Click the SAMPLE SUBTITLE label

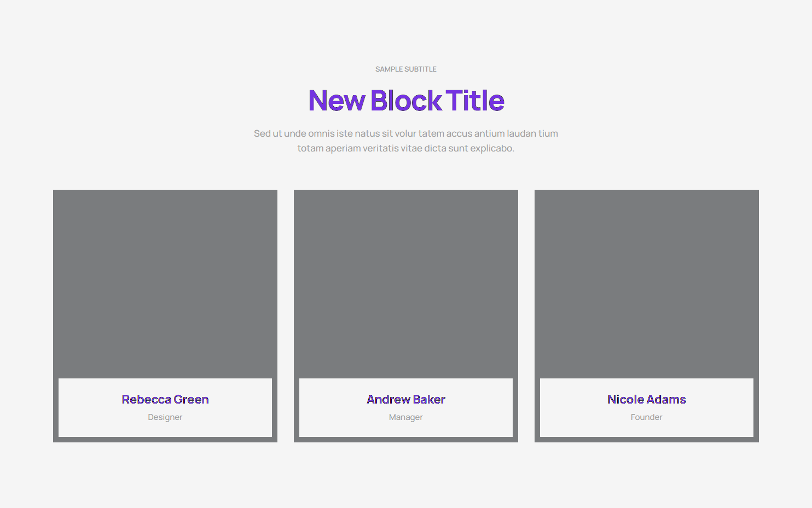405,69
